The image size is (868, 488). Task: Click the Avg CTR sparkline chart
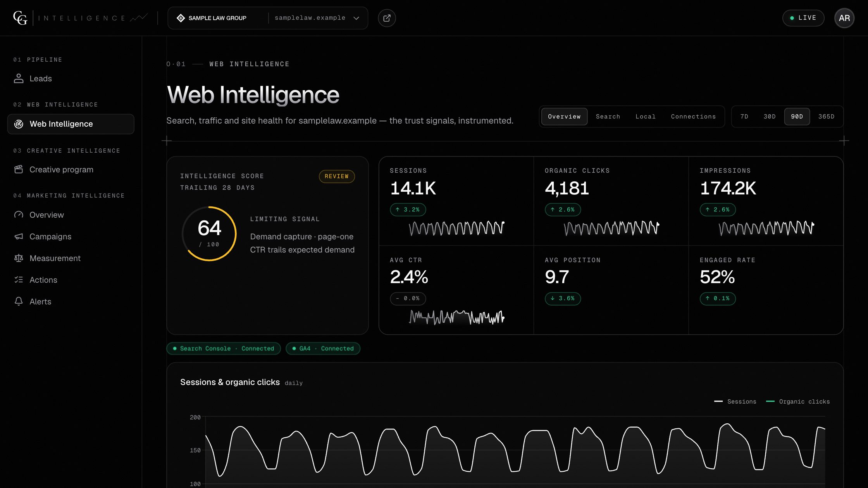pos(457,317)
